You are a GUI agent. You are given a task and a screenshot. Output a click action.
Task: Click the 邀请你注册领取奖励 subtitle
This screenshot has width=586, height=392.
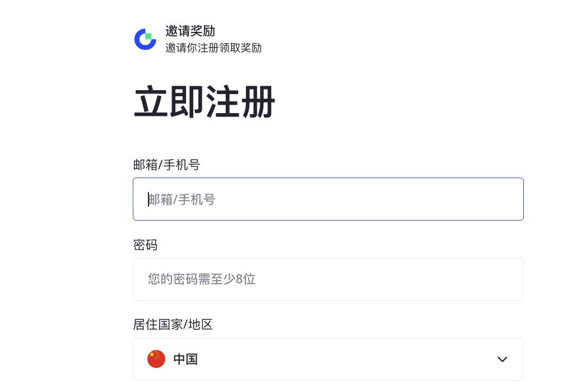tap(213, 48)
